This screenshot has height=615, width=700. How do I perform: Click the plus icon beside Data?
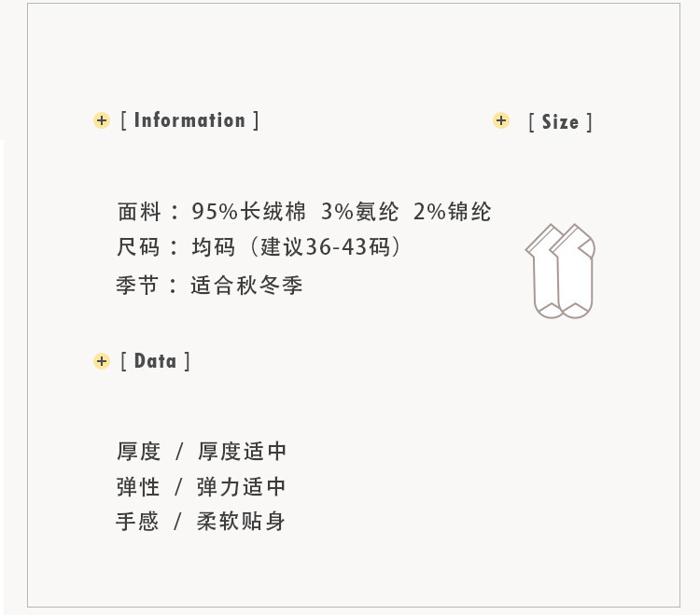tap(102, 360)
